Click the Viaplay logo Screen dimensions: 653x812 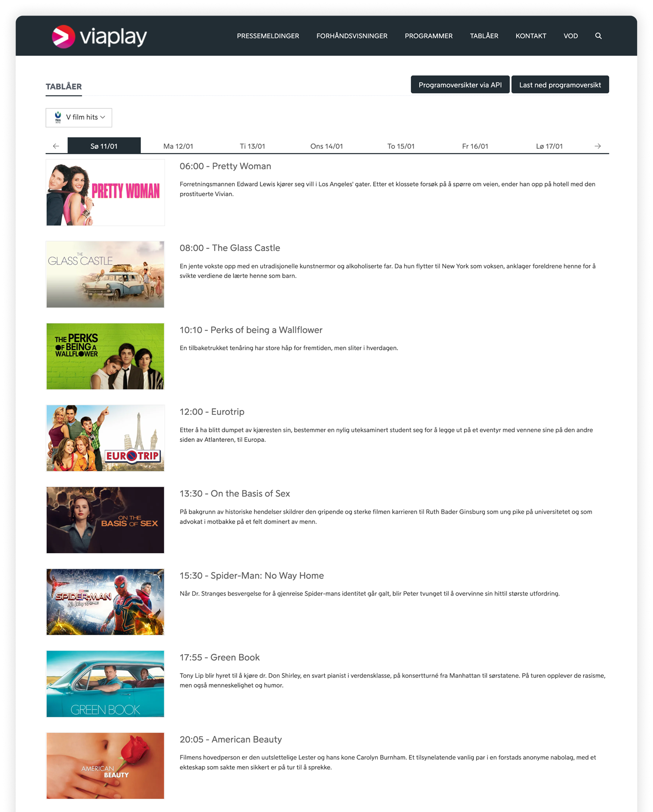[x=99, y=37]
